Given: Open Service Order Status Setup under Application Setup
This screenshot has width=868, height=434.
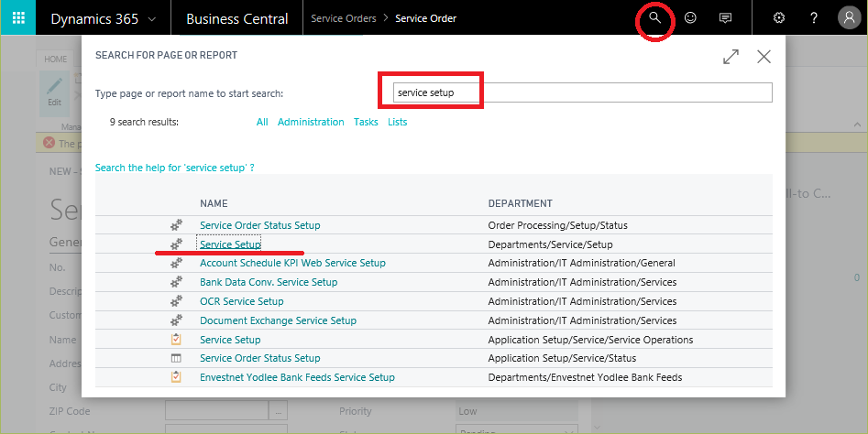Looking at the screenshot, I should (x=260, y=358).
